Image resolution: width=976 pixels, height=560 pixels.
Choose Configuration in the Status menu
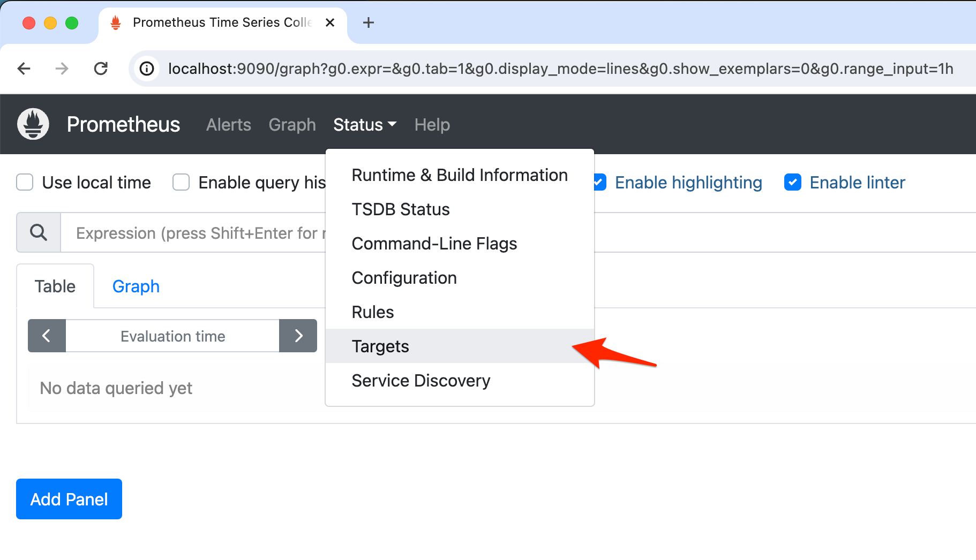coord(460,278)
